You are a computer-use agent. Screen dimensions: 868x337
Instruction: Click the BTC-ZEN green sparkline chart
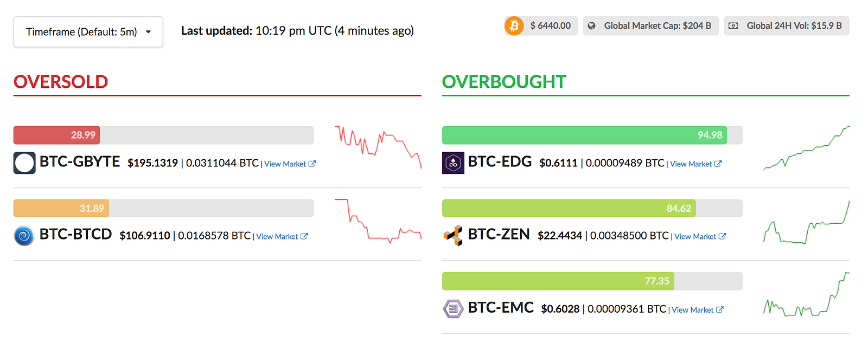click(x=806, y=222)
